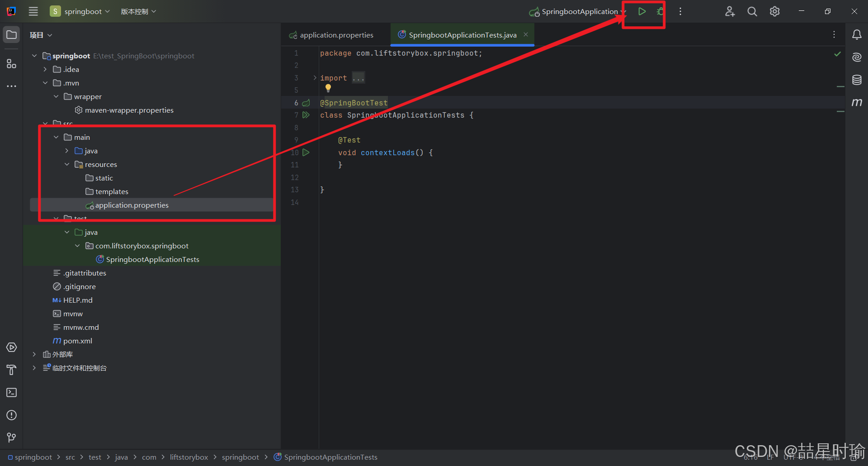Collapse the wrapper folder
The width and height of the screenshot is (868, 466).
point(56,96)
